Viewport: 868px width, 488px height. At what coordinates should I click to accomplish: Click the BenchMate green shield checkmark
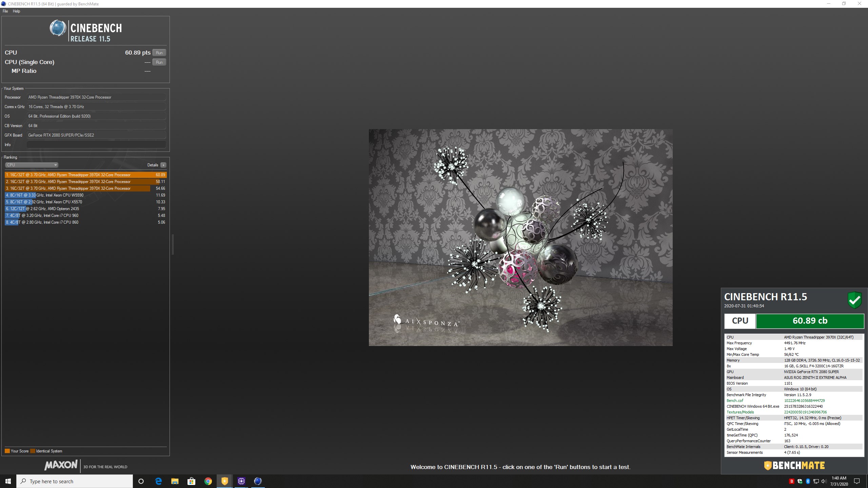(854, 300)
